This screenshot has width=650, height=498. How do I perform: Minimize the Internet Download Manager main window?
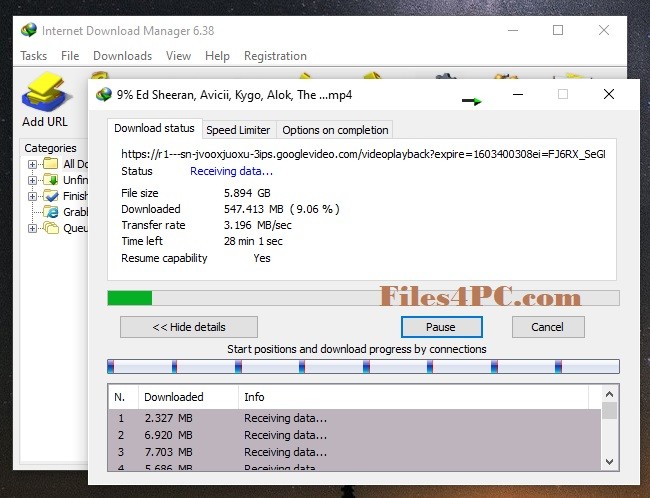pyautogui.click(x=513, y=30)
